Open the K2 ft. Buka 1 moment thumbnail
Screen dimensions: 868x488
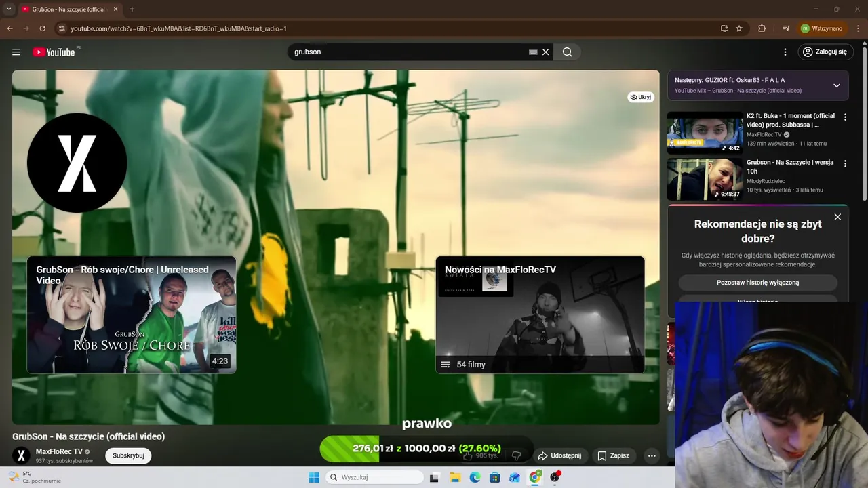click(x=705, y=134)
